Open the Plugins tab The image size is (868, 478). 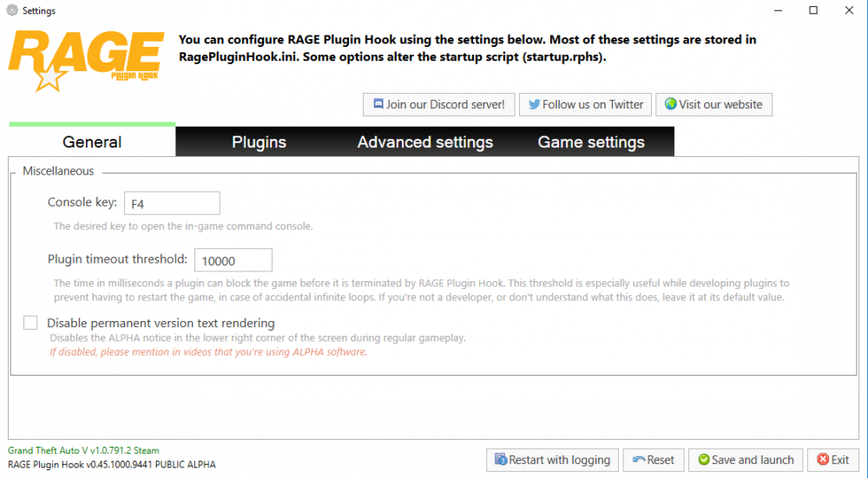[x=259, y=142]
